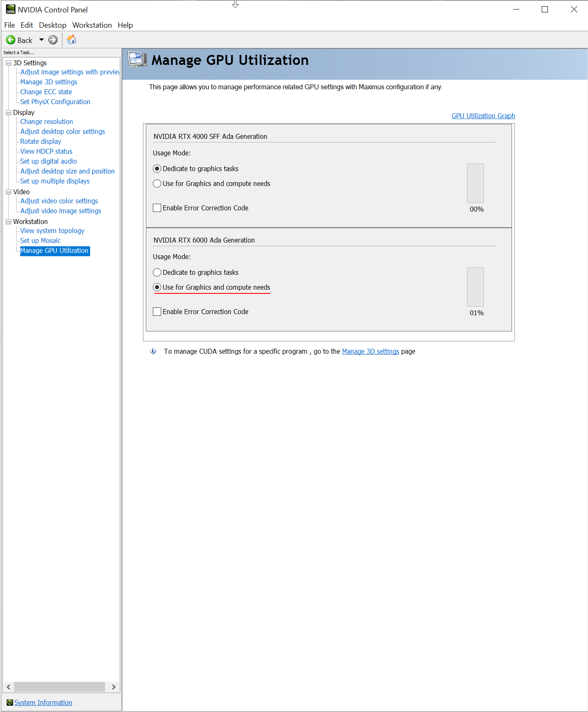Open the System Information link

pos(43,702)
